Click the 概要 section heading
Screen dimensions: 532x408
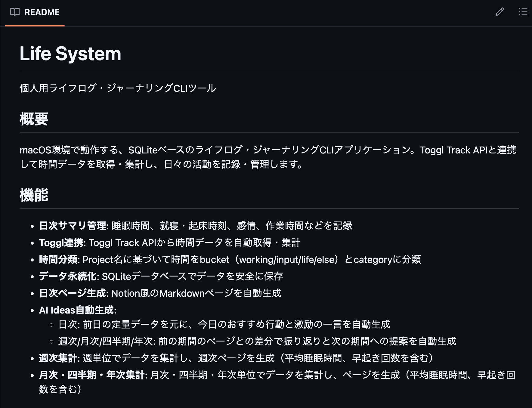coord(34,119)
